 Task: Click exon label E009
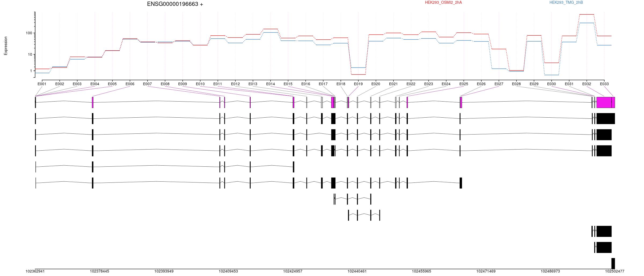(x=182, y=84)
